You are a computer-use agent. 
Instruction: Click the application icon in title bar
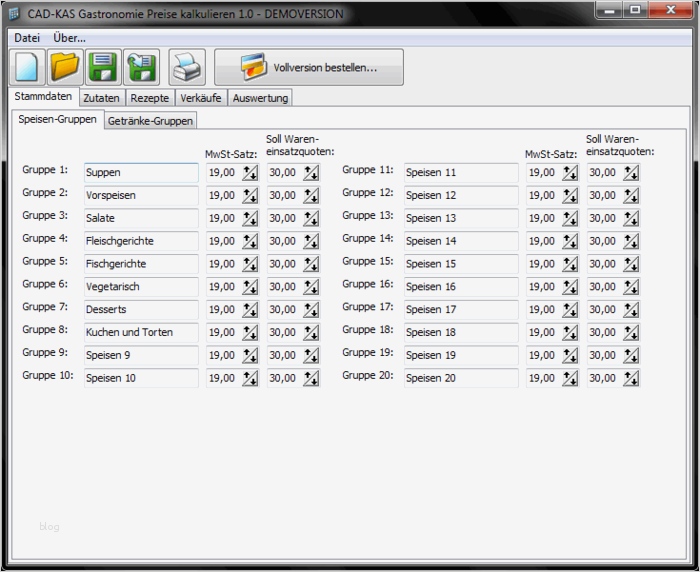(15, 14)
